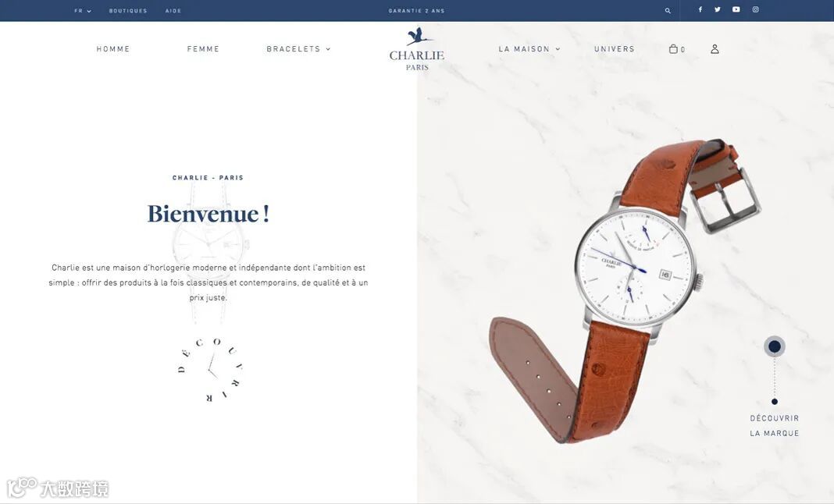Open the search magnifier icon

(668, 11)
